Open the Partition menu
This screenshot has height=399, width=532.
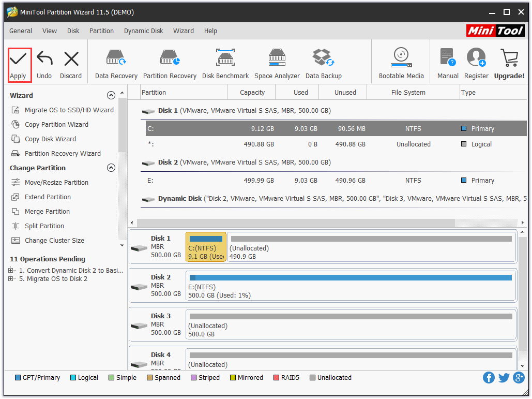(x=101, y=31)
